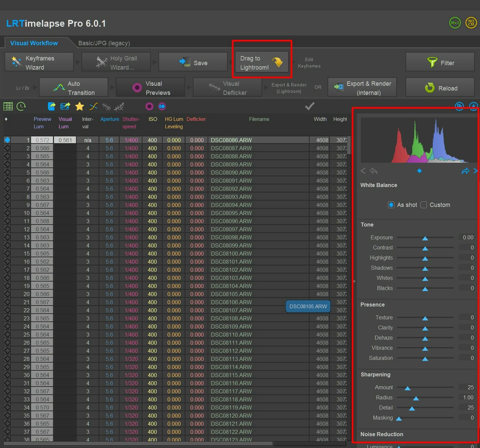
Task: Click the Auto Transition button
Action: click(x=74, y=87)
